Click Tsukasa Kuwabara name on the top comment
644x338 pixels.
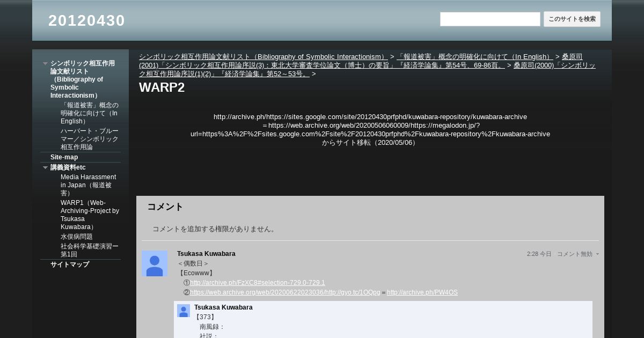coord(206,254)
